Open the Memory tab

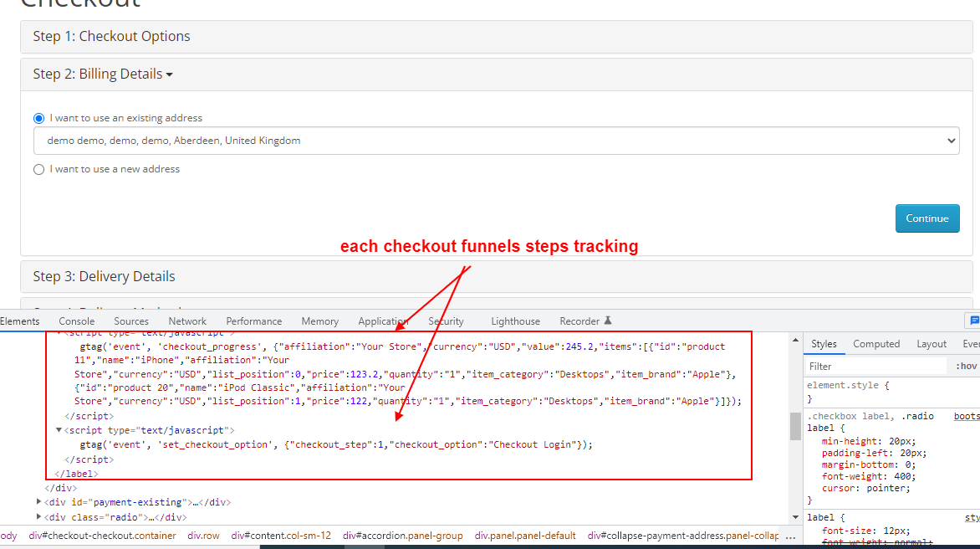click(320, 321)
